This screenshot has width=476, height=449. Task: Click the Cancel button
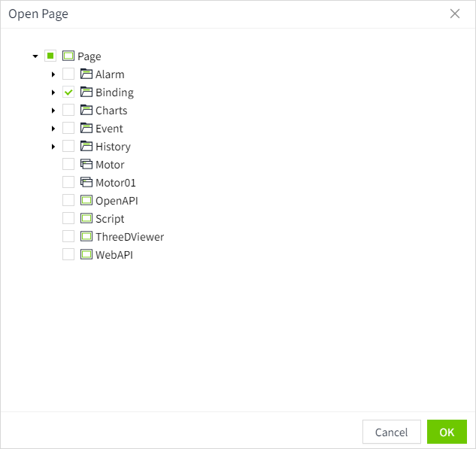[391, 432]
